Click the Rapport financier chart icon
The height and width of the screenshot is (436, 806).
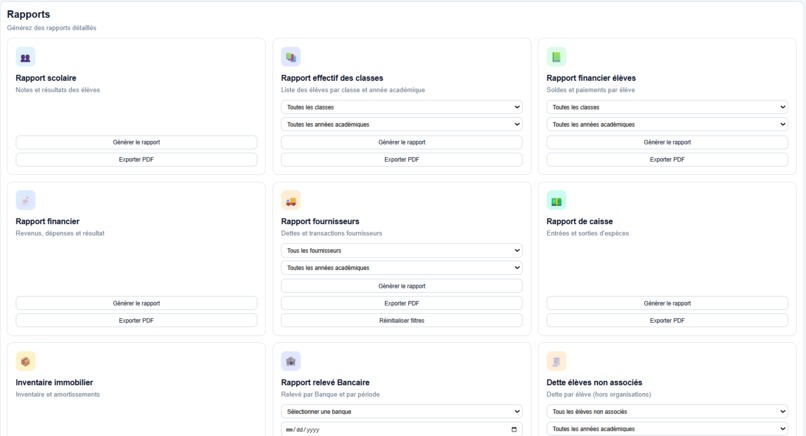25,201
